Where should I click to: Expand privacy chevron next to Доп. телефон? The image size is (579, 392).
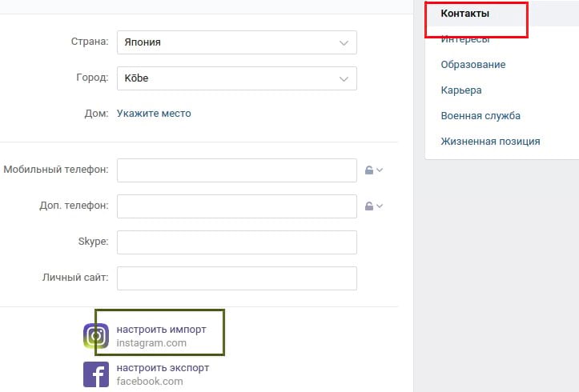pos(380,206)
